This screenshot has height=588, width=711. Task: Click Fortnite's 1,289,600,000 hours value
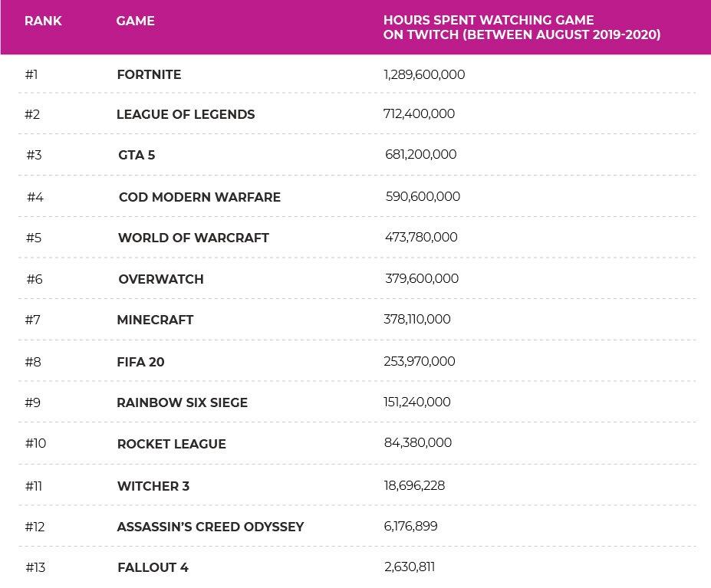point(424,74)
